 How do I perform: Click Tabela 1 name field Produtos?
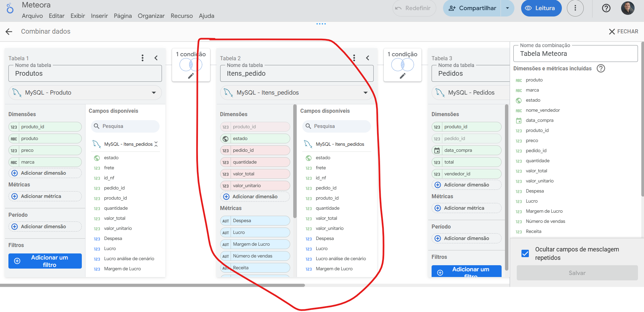85,73
